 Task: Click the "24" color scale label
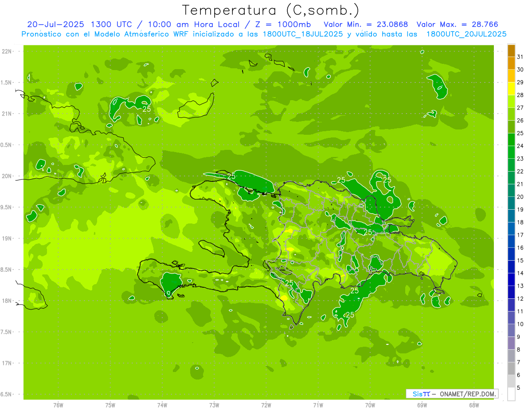pos(520,146)
